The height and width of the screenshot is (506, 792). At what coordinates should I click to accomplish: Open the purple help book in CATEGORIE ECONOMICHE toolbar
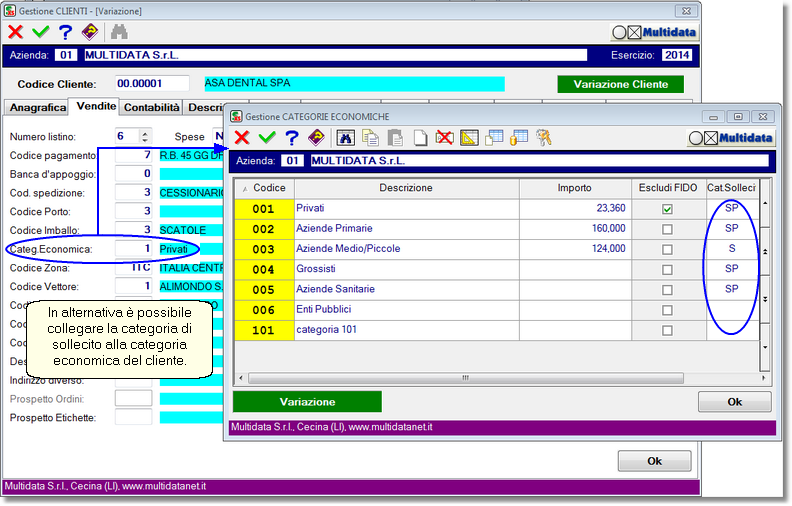click(x=317, y=137)
